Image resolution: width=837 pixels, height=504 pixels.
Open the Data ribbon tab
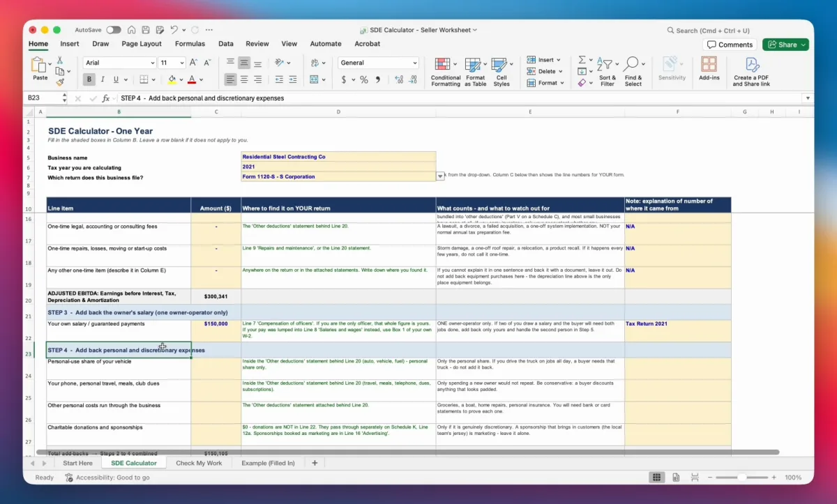[226, 44]
